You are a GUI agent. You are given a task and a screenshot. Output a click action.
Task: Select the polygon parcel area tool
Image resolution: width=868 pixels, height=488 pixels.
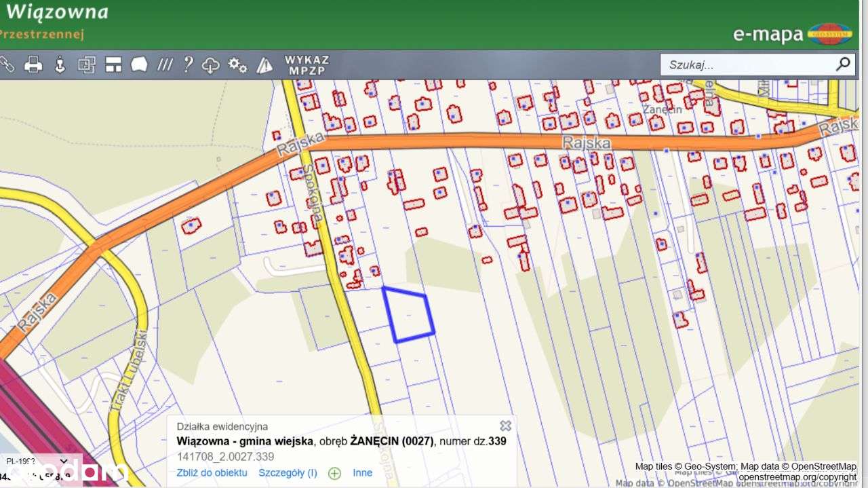[x=139, y=65]
